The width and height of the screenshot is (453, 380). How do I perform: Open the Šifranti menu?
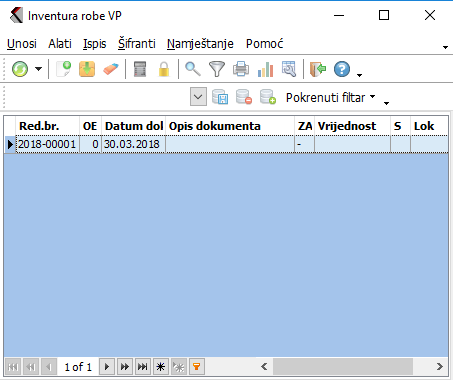coord(137,44)
